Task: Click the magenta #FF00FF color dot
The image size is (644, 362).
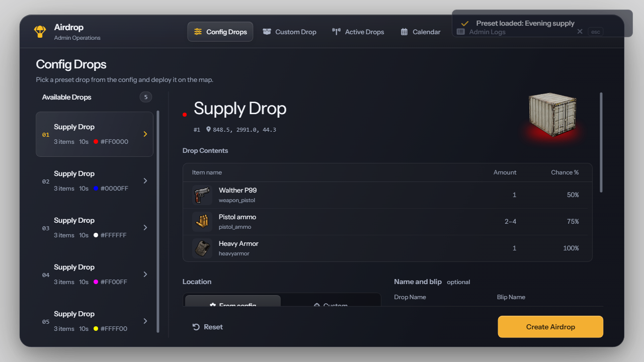Action: click(96, 282)
